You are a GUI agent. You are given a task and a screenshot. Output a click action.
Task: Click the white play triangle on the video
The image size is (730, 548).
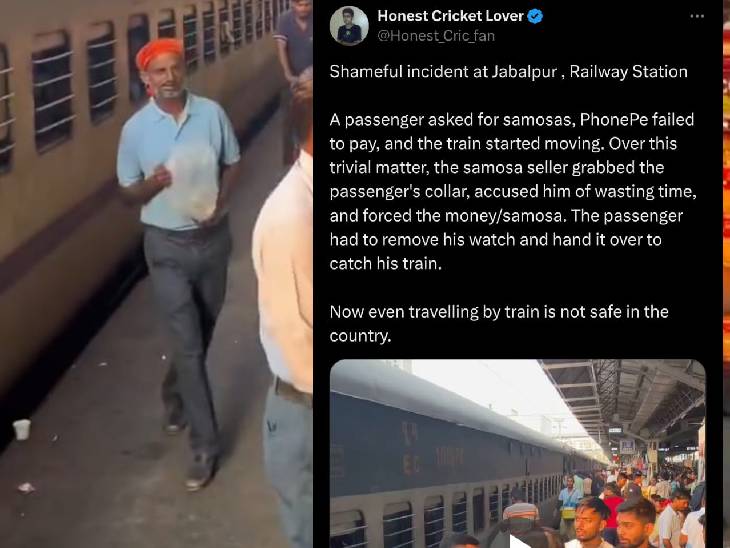click(518, 541)
